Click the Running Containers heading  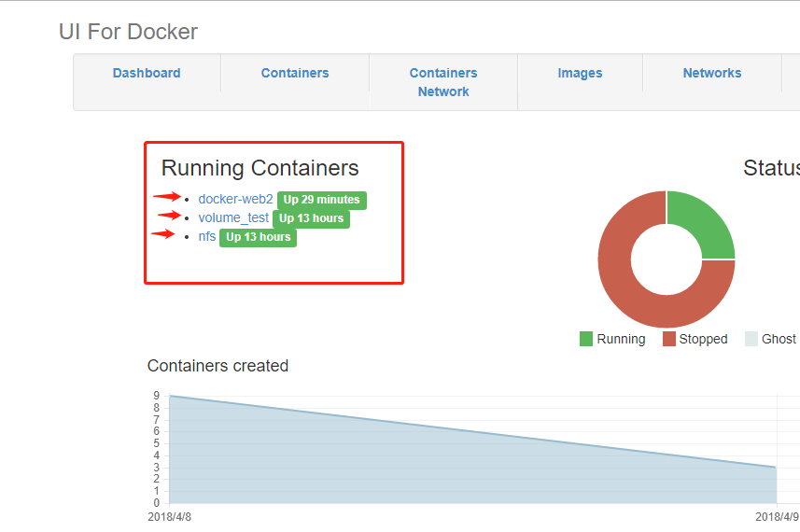click(260, 168)
